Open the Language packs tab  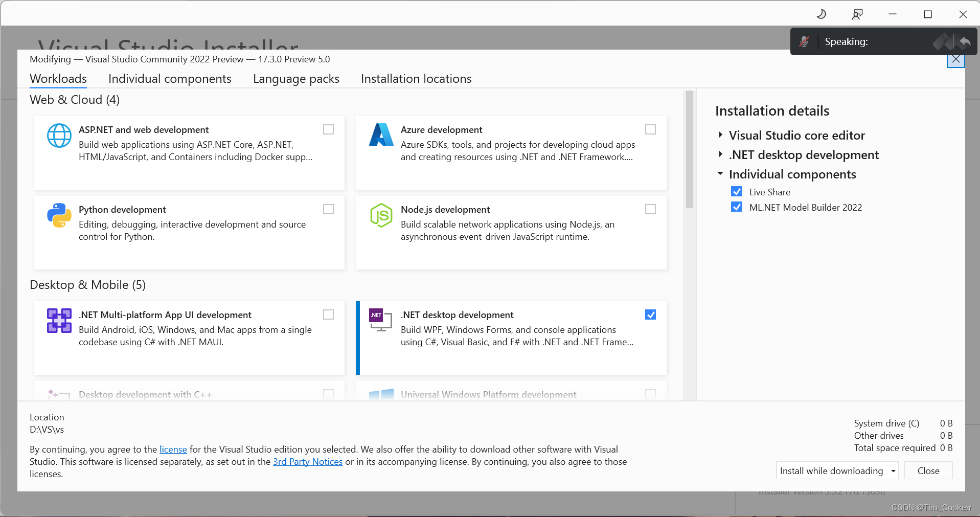[x=296, y=79]
